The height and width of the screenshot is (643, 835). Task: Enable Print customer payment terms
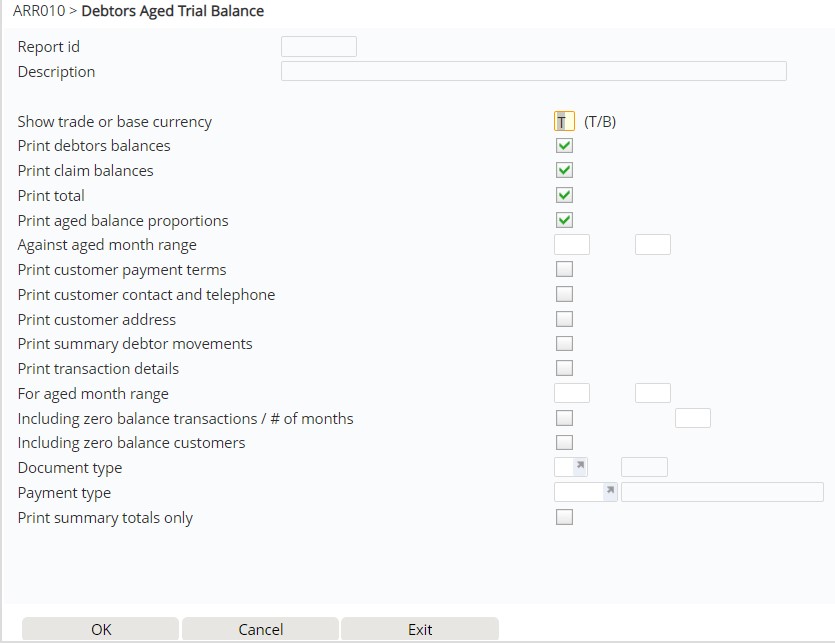tap(564, 269)
